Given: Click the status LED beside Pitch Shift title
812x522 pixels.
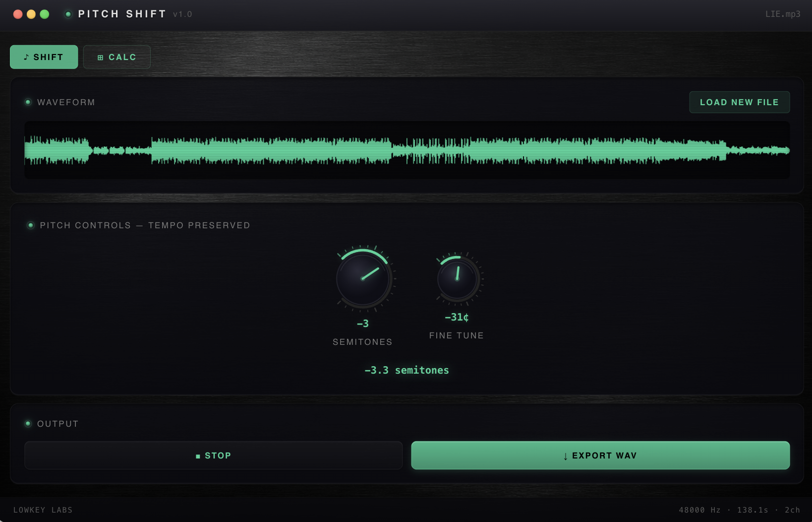Looking at the screenshot, I should click(68, 14).
